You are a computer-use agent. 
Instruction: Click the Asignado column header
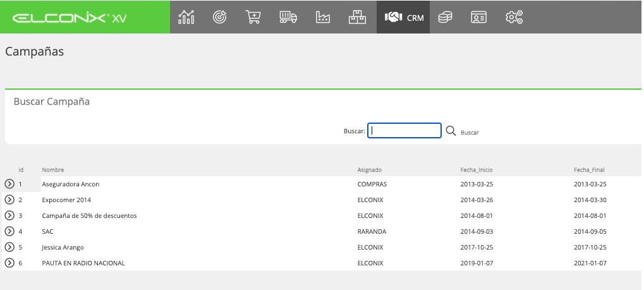click(x=370, y=170)
